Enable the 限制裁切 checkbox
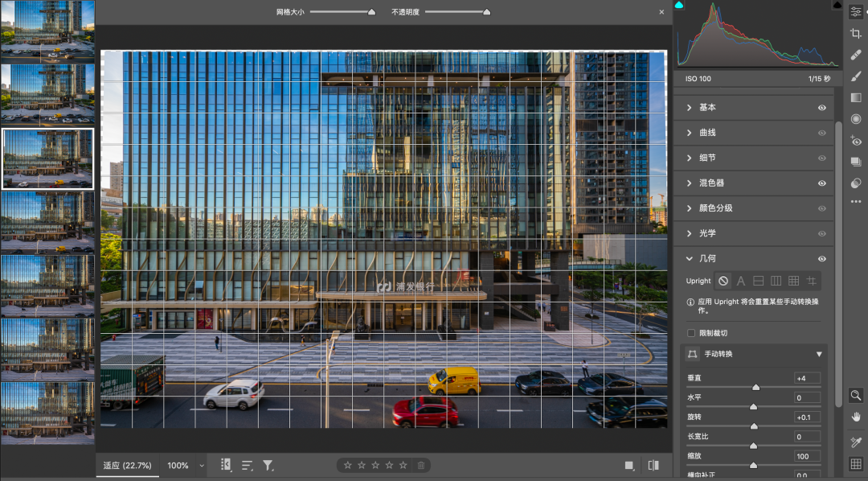The image size is (868, 481). tap(691, 333)
